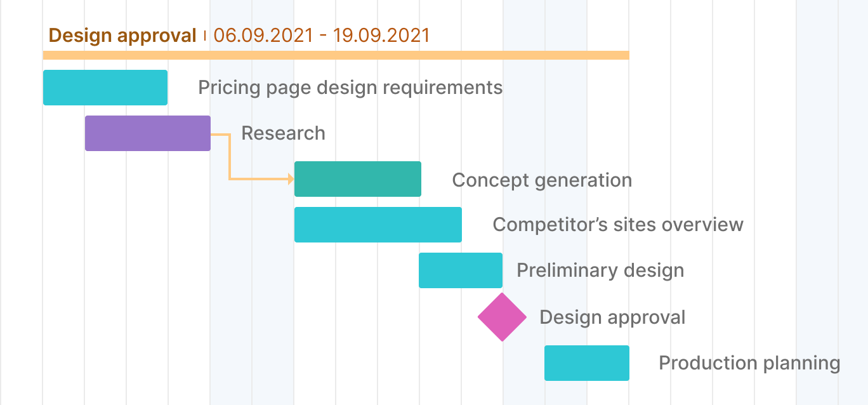Collapse the Concept generation subtasks
Screen dimensions: 868x405
[357, 178]
